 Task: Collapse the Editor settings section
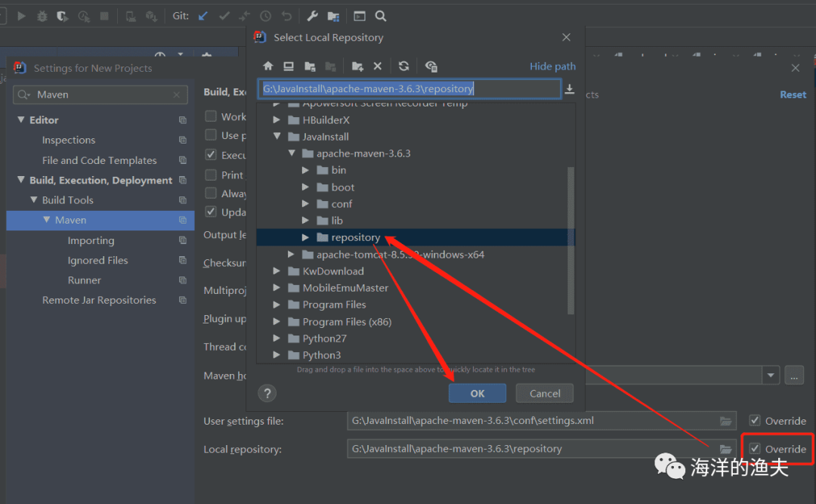[x=21, y=119]
